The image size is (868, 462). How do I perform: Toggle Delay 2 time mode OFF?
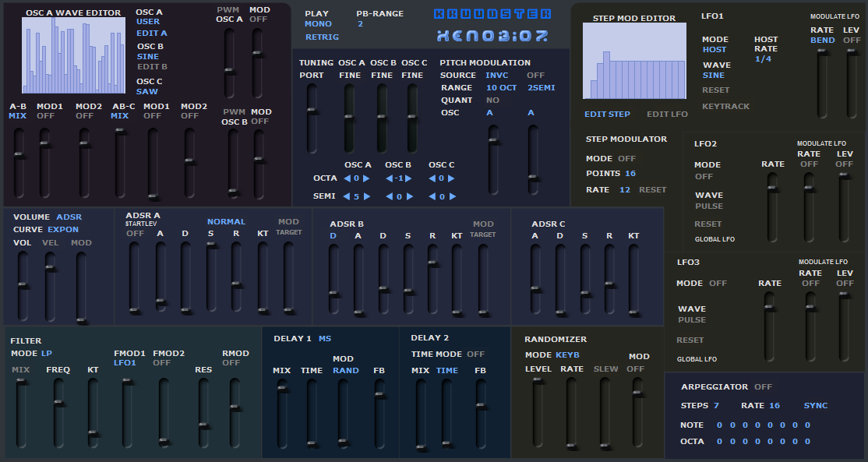point(475,354)
